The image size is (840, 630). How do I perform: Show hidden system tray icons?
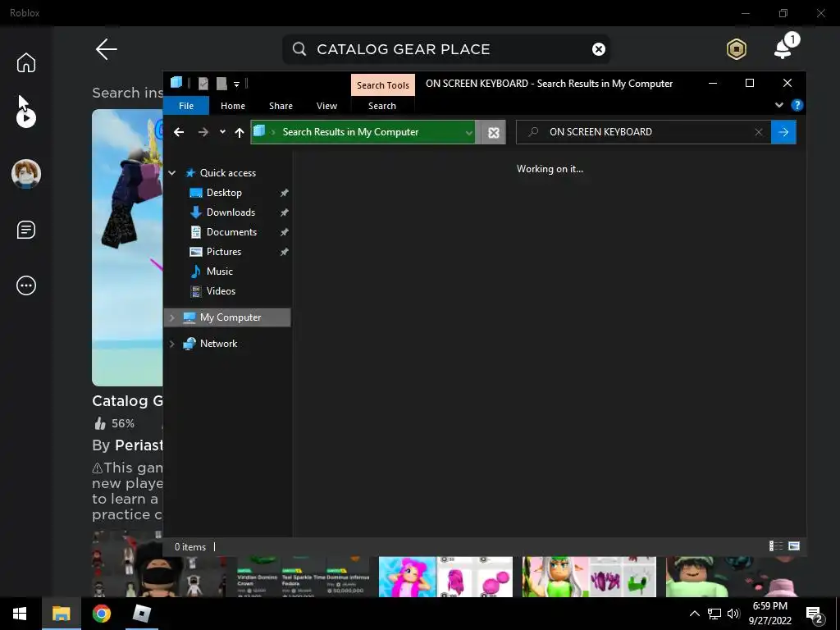tap(694, 614)
